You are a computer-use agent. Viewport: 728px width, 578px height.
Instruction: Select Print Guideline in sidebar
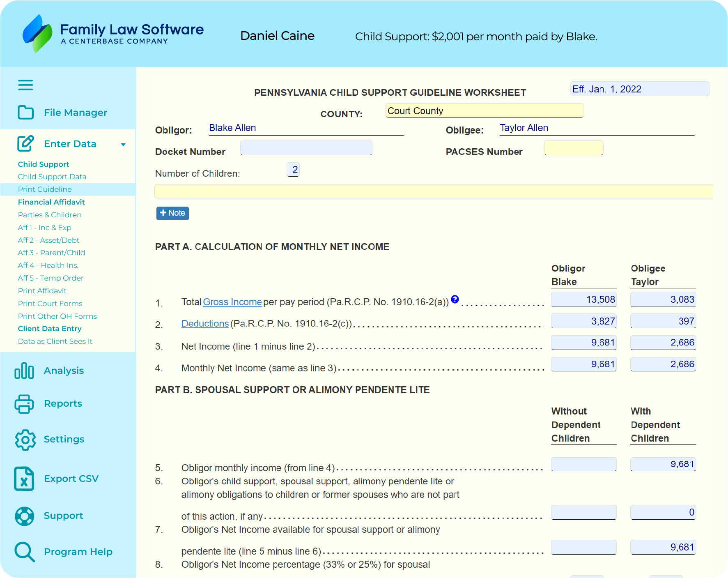click(45, 189)
